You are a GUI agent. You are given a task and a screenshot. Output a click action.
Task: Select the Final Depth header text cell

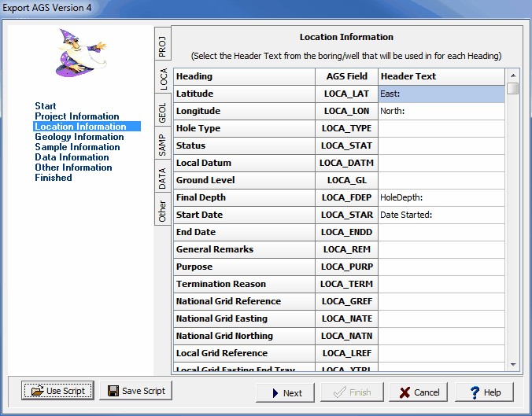pyautogui.click(x=441, y=197)
